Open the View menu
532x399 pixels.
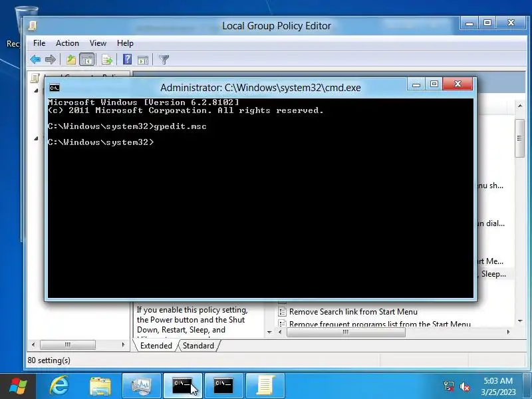98,43
